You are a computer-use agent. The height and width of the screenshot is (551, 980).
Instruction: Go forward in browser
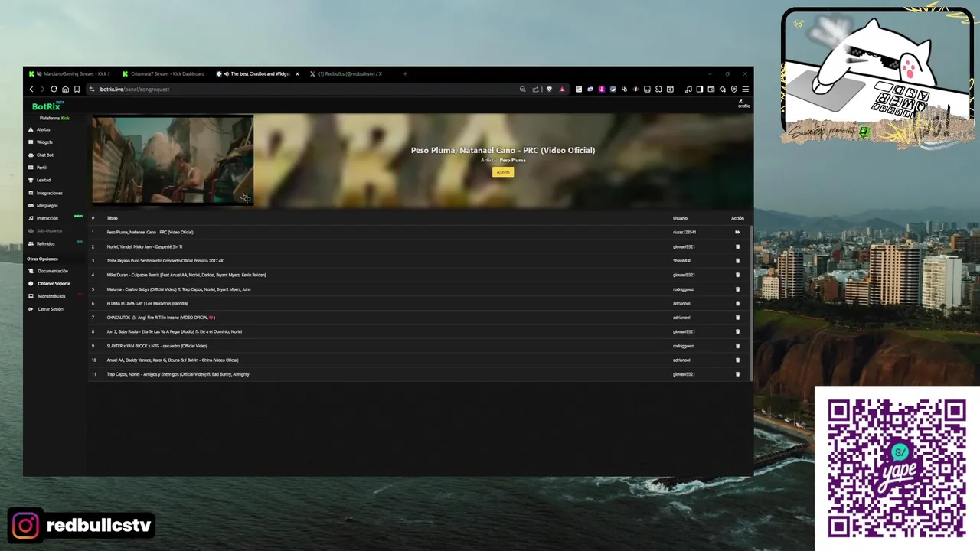pyautogui.click(x=42, y=90)
